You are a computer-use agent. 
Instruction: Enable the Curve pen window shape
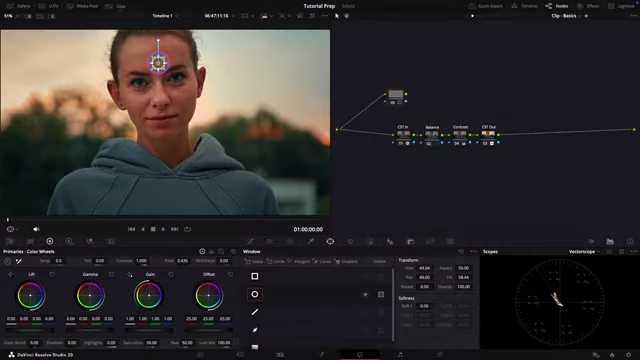[255, 330]
